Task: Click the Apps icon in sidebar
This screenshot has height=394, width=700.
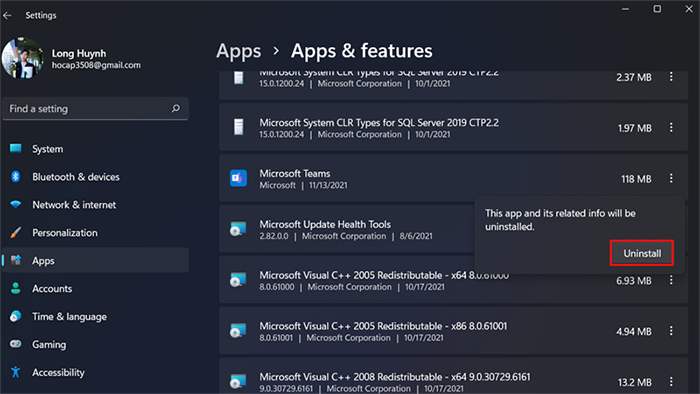Action: 16,260
